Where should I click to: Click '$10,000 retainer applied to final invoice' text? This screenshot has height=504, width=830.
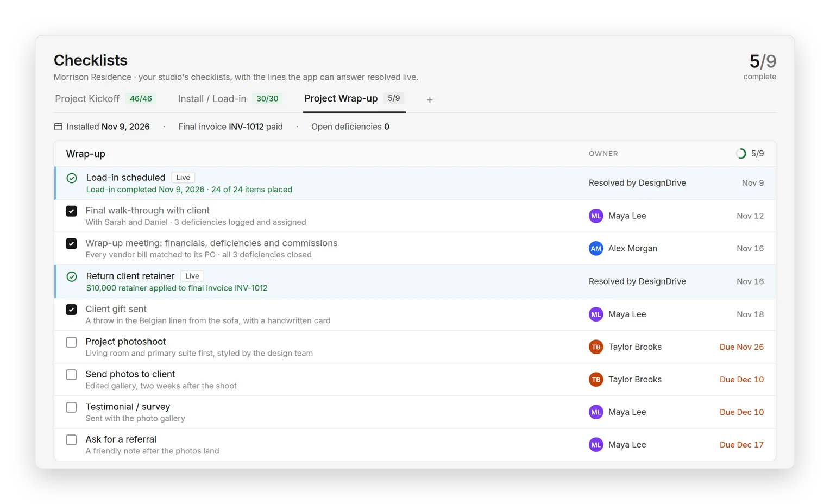(x=177, y=288)
